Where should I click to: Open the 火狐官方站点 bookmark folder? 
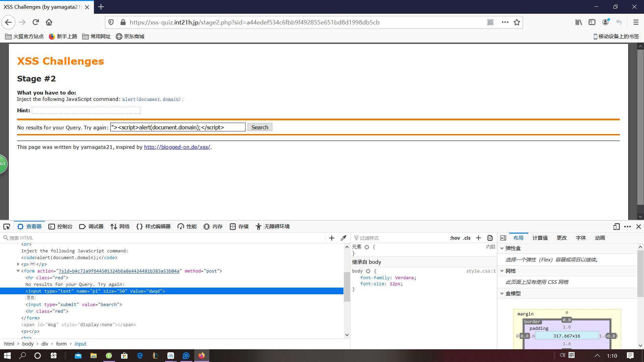24,37
